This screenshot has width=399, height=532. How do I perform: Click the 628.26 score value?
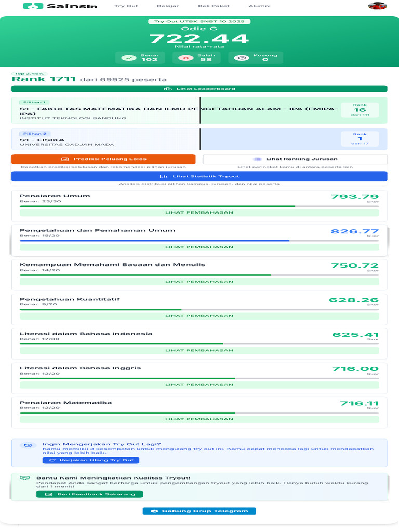click(353, 300)
